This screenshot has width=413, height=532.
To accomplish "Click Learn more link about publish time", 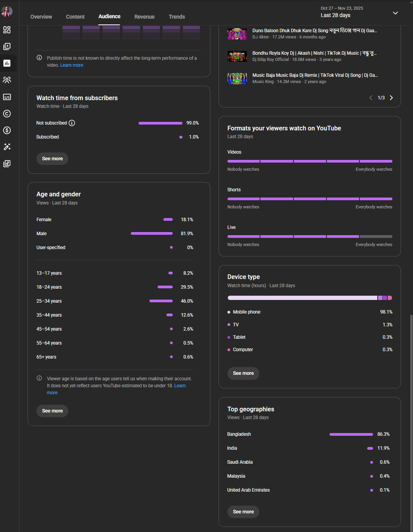I will [72, 65].
